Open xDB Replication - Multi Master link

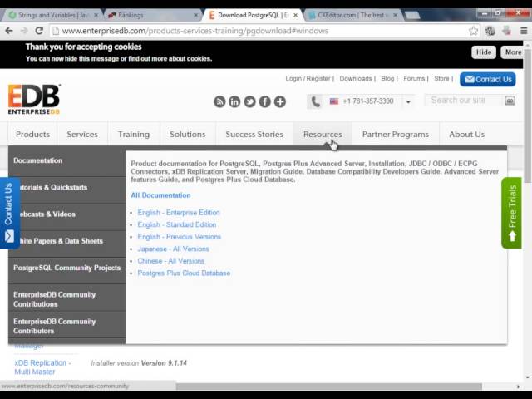pos(42,367)
